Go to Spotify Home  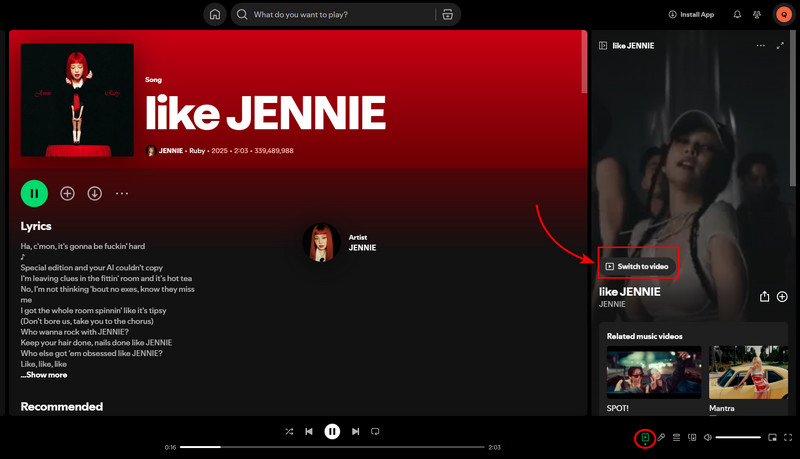coord(214,15)
